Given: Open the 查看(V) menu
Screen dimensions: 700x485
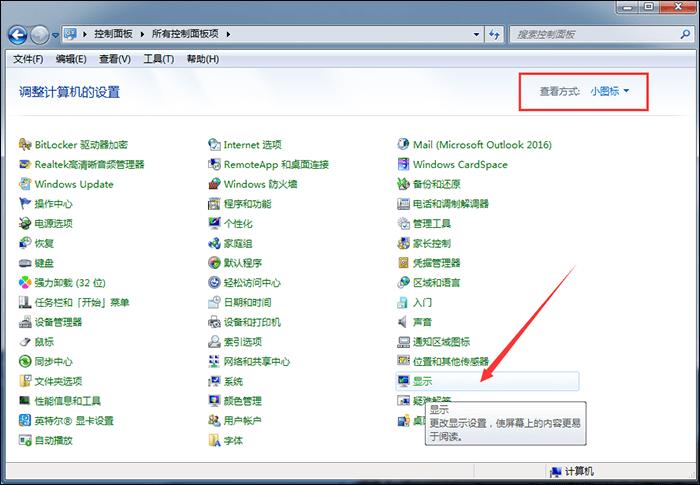Looking at the screenshot, I should [x=115, y=59].
